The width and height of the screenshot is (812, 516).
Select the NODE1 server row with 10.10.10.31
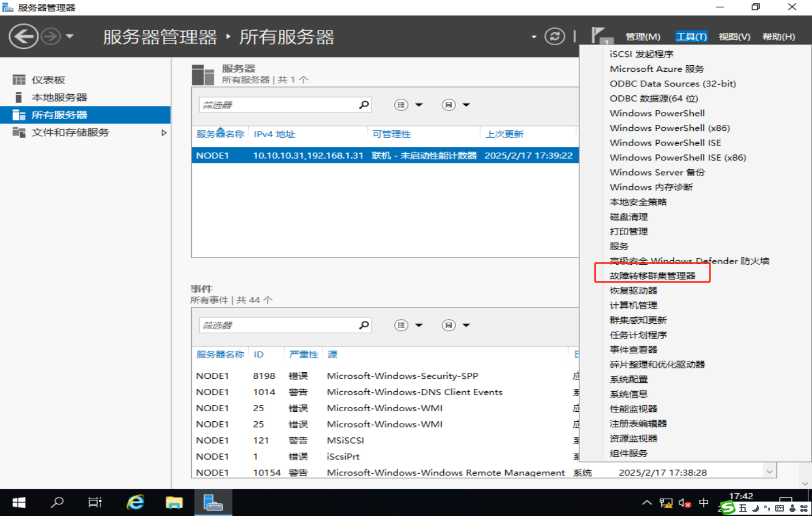pyautogui.click(x=385, y=155)
